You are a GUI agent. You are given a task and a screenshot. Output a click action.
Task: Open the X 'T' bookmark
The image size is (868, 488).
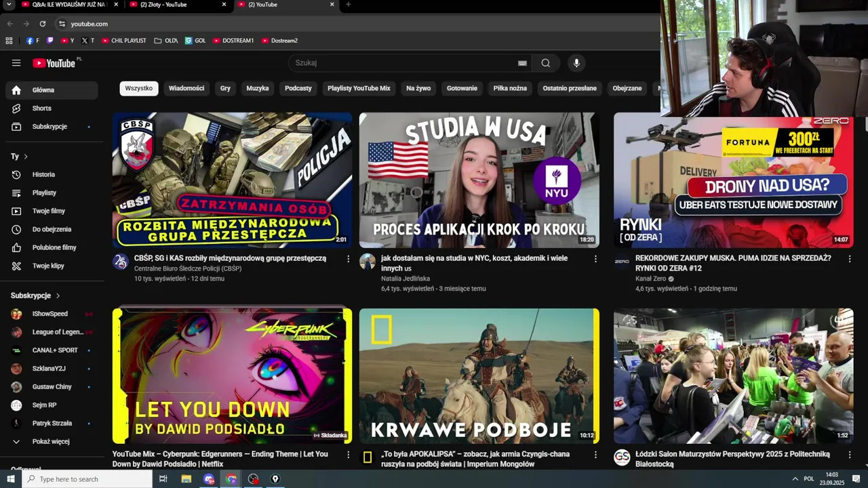[87, 41]
